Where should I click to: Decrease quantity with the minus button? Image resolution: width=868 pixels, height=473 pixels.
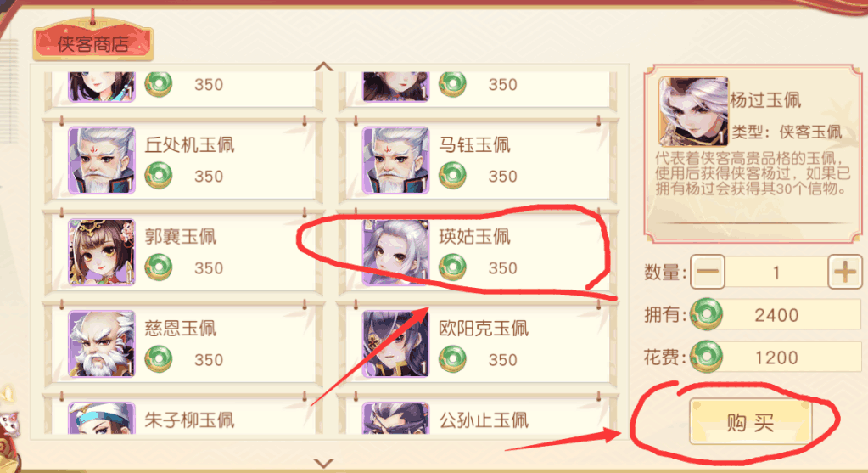pos(708,272)
